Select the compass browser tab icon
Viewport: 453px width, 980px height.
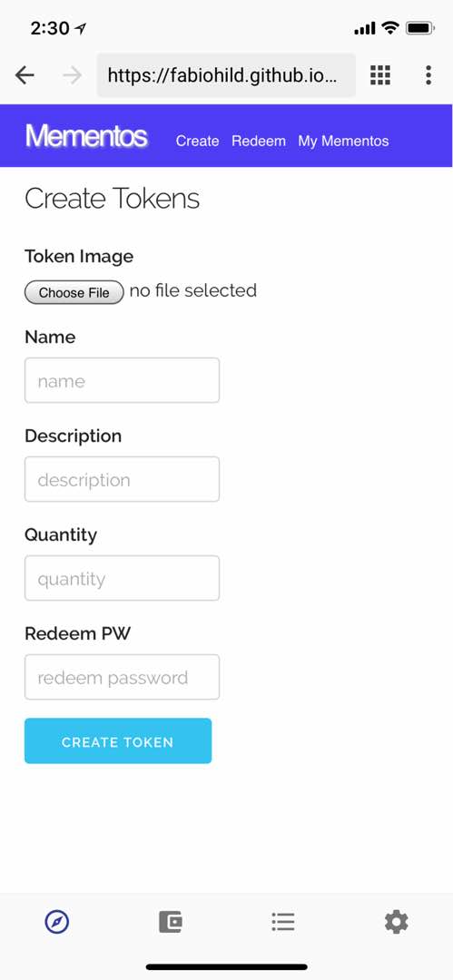click(x=57, y=921)
